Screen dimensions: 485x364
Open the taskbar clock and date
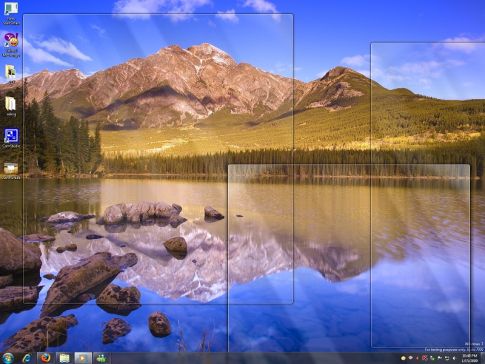470,358
